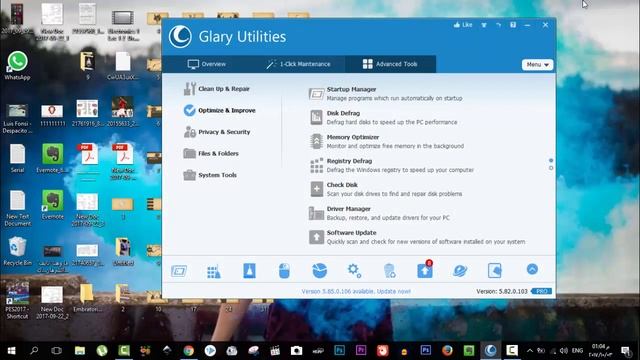Select the Advanced Tools tab
Viewport: 640px width, 360px height.
(x=390, y=64)
